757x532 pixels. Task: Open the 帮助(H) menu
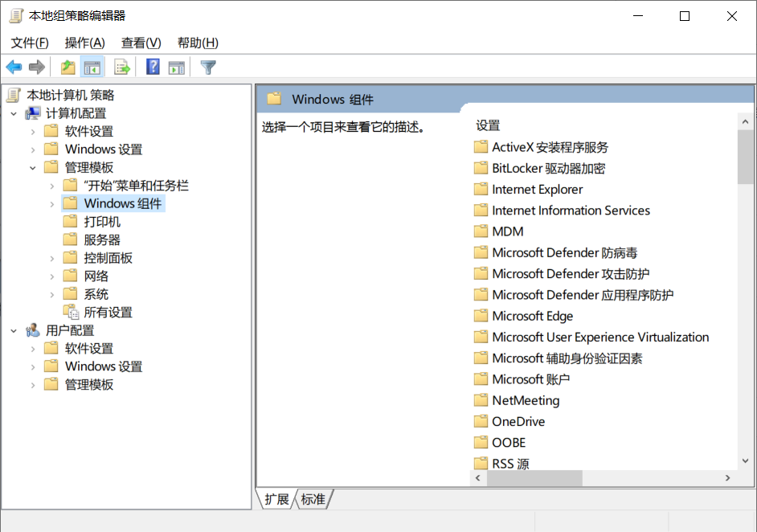coord(198,43)
